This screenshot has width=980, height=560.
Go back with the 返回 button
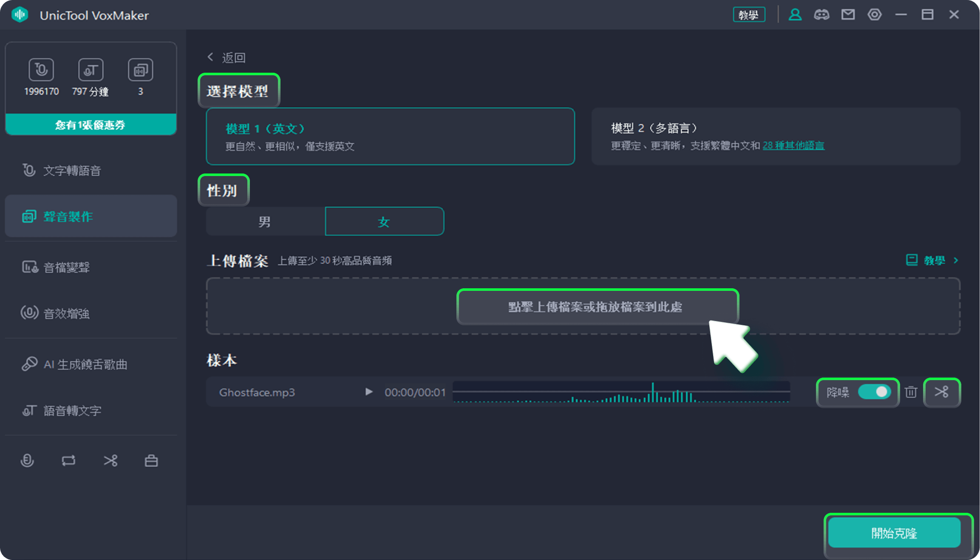pos(227,57)
